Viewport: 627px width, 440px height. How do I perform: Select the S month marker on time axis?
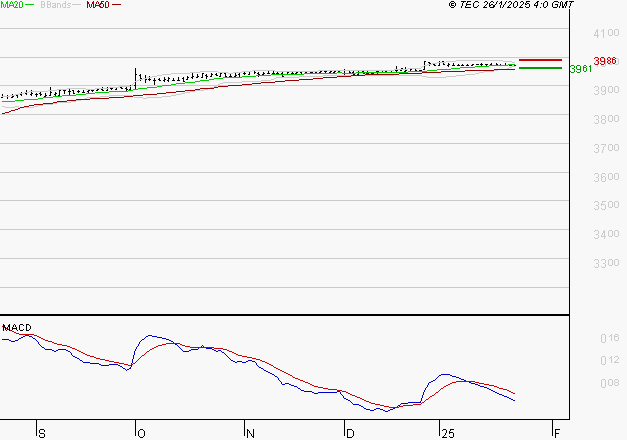click(41, 433)
